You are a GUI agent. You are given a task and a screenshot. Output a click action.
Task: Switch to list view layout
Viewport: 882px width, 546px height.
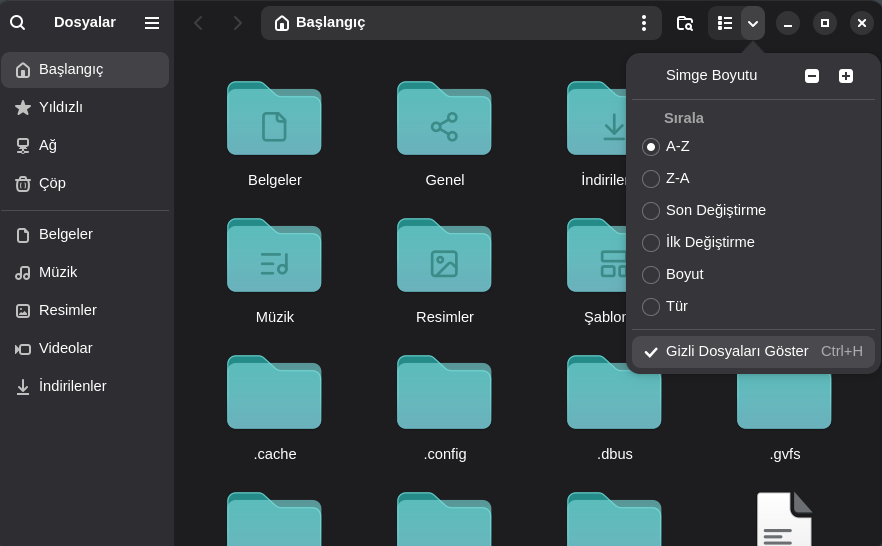tap(725, 23)
